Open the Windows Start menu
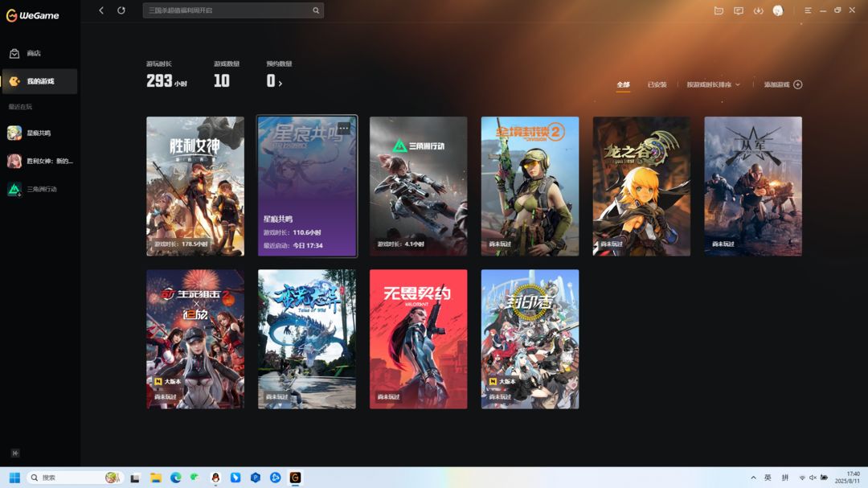The height and width of the screenshot is (488, 868). pyautogui.click(x=14, y=478)
